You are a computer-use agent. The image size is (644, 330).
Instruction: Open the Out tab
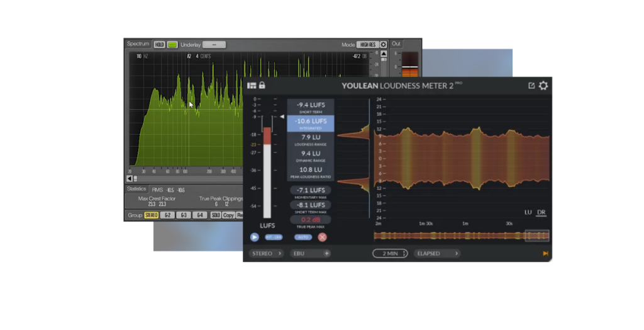pos(396,43)
